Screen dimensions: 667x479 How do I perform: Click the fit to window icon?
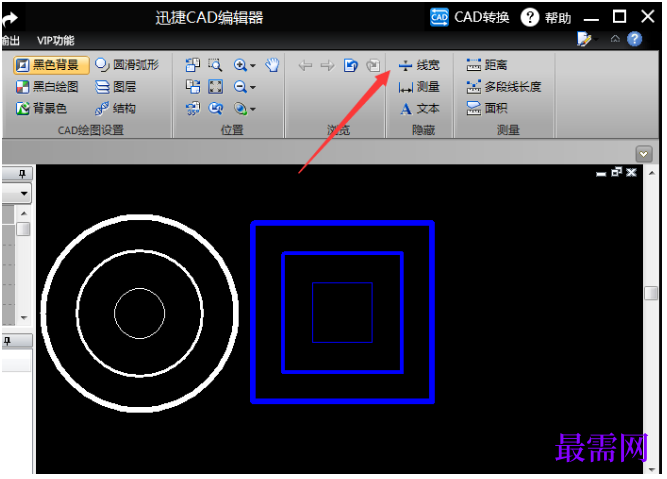pos(216,87)
